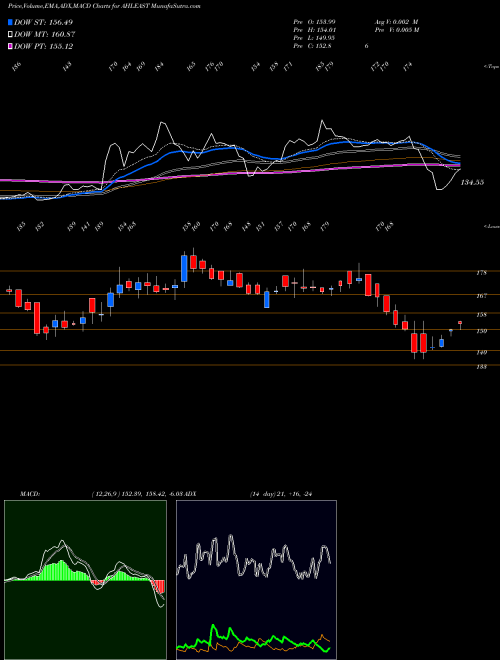Click the Pre C: 152.8 value
Viewport: 500px width, 660px height.
[x=312, y=46]
